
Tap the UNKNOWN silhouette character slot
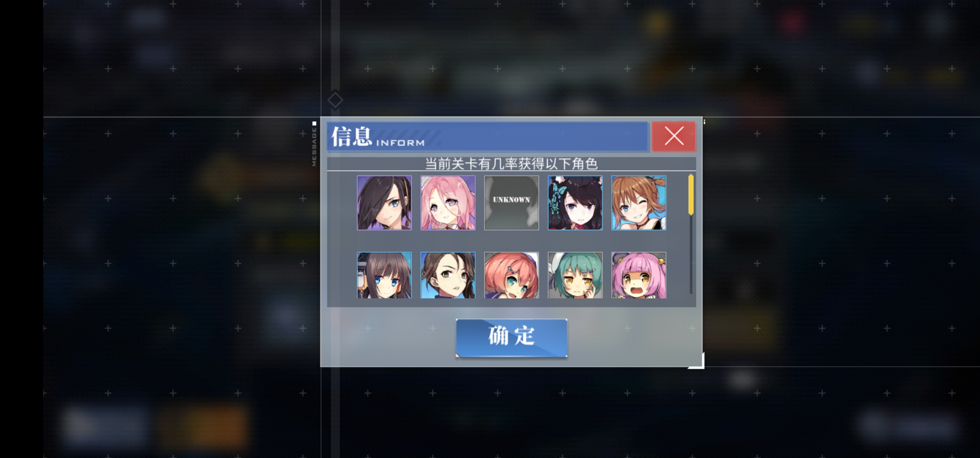[x=511, y=203]
